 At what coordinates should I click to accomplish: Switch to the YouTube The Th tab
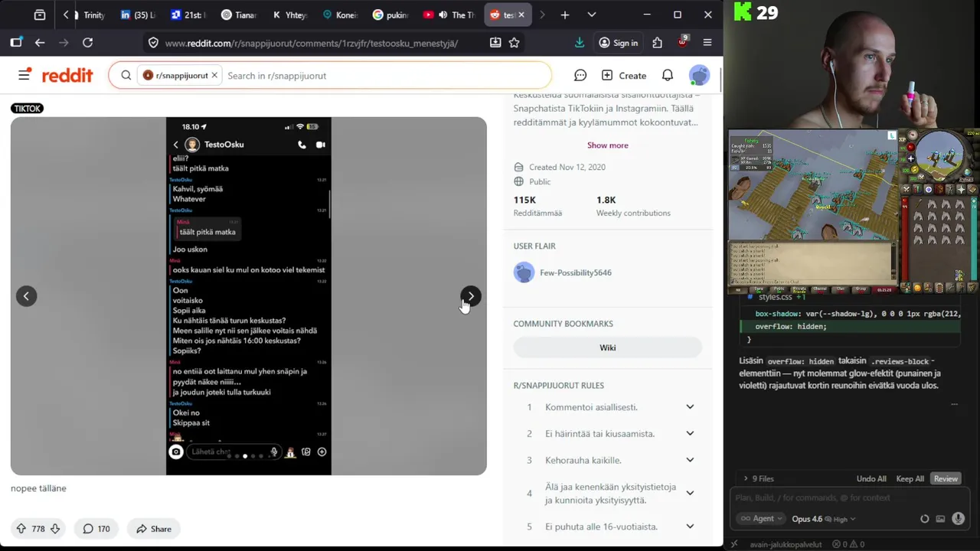click(449, 15)
